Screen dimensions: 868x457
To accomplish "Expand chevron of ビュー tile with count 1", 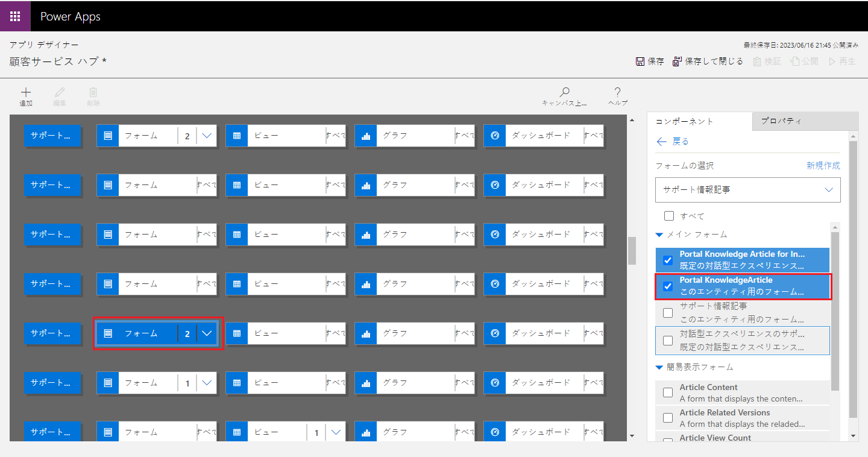I will [x=336, y=432].
